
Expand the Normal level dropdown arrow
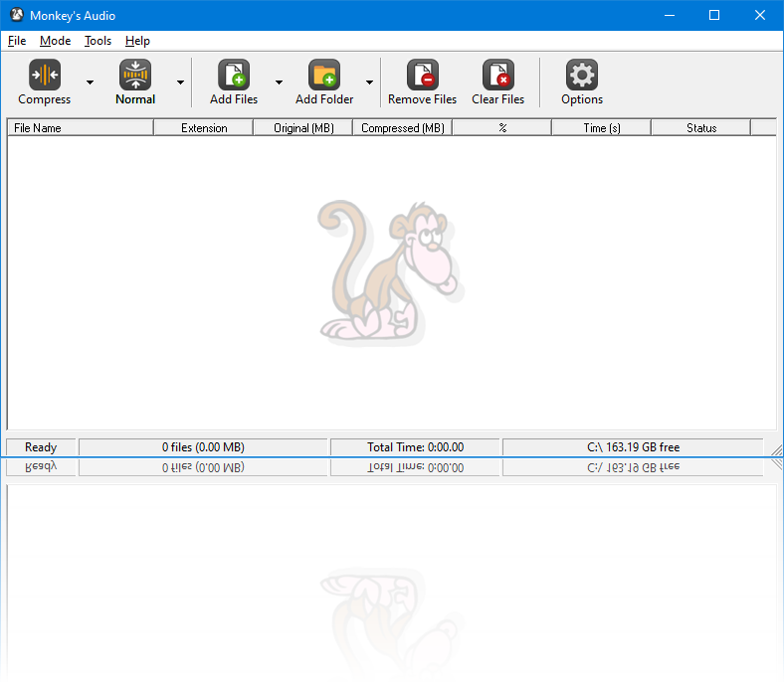pyautogui.click(x=180, y=83)
